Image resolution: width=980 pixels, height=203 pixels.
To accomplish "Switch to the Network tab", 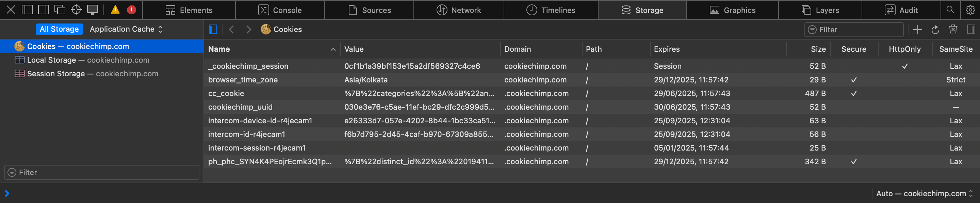I will pyautogui.click(x=458, y=10).
